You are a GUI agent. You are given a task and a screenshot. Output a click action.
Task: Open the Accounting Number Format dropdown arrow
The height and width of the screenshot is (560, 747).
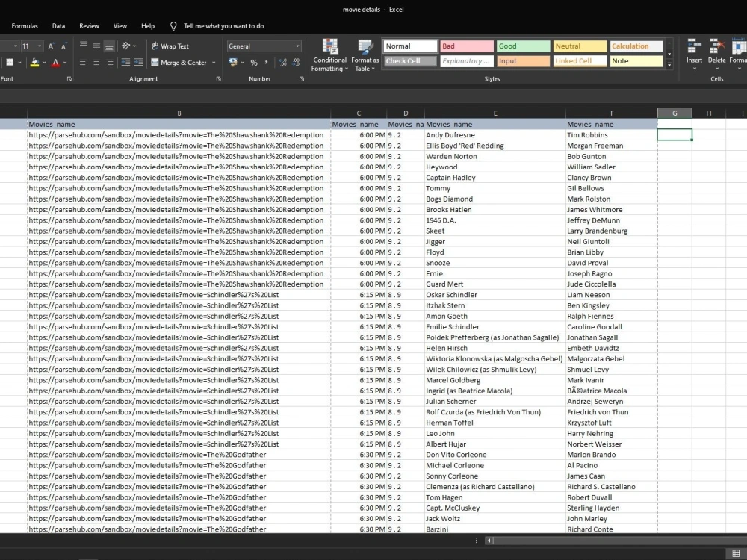[243, 63]
